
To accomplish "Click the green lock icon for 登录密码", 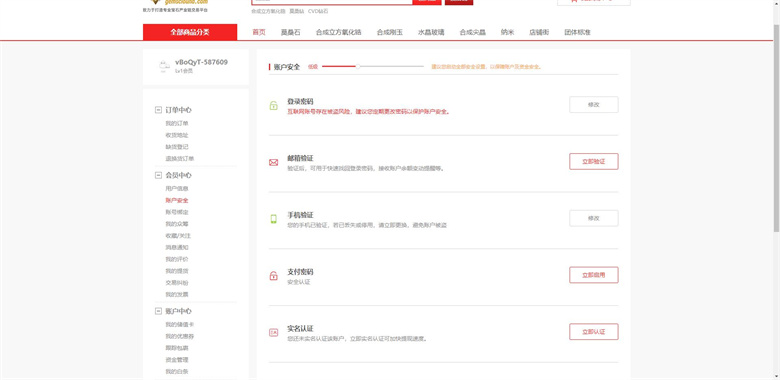I will coord(274,105).
